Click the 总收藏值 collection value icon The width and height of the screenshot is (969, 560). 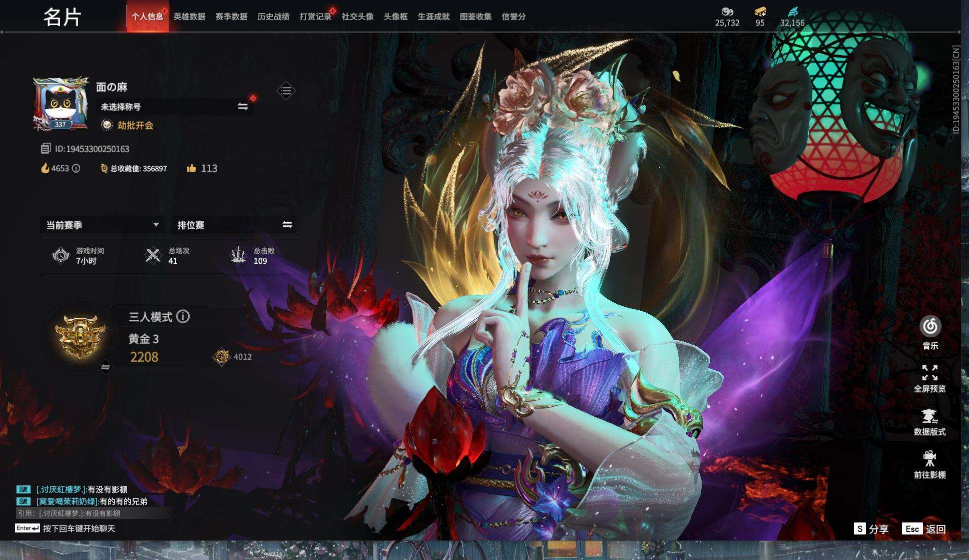[104, 169]
